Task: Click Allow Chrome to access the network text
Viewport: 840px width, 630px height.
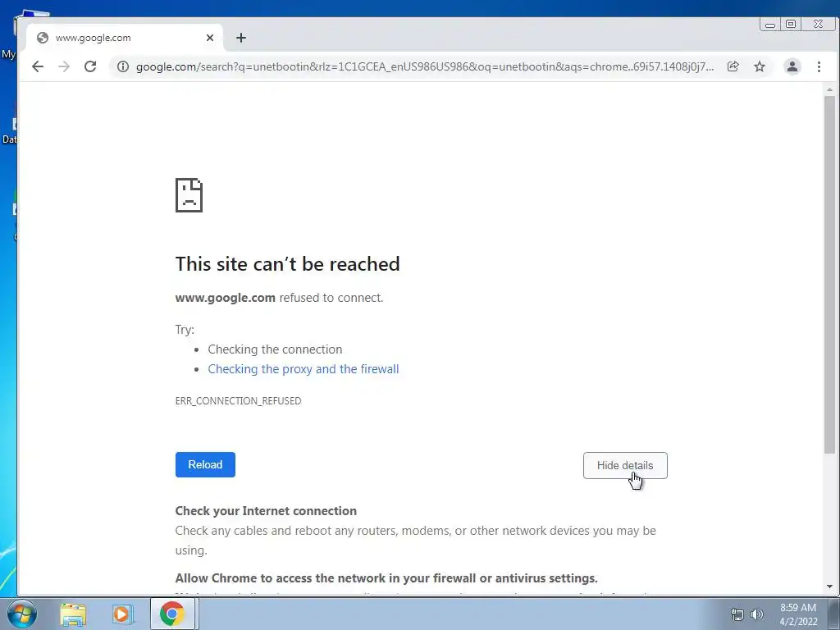Action: pyautogui.click(x=386, y=578)
